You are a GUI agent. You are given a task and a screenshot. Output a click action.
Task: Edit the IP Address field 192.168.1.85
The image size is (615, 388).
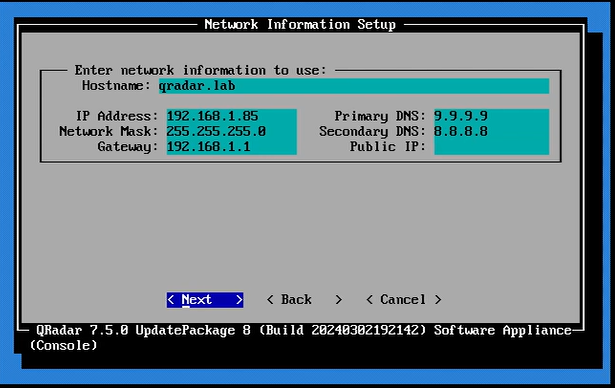tap(231, 117)
